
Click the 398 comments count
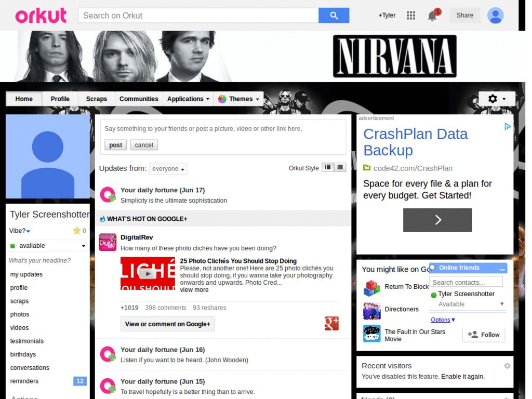pyautogui.click(x=166, y=308)
